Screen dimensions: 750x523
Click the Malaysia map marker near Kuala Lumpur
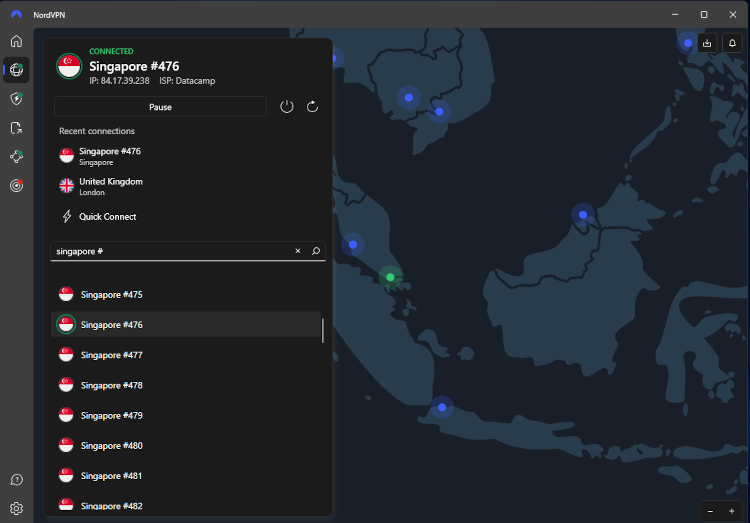tap(353, 245)
